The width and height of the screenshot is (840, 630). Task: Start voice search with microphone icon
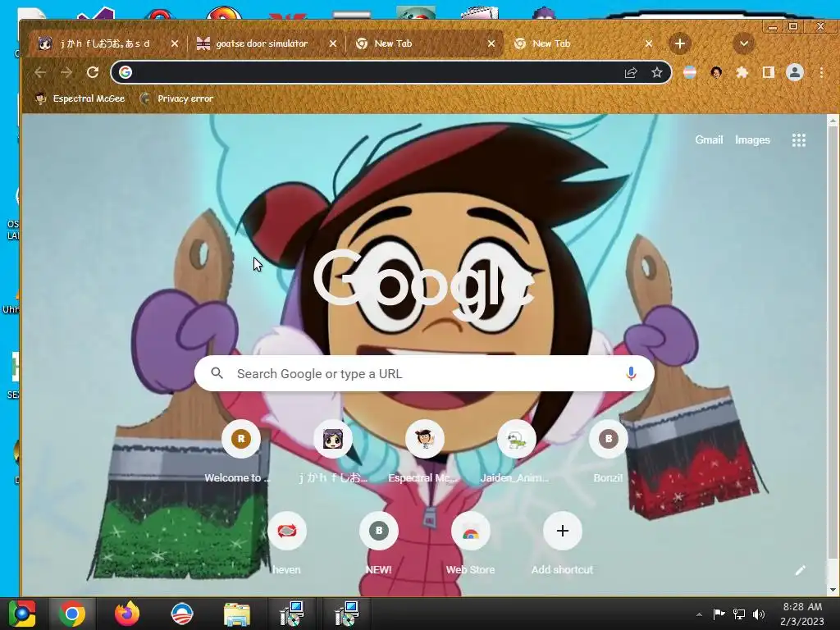[631, 373]
